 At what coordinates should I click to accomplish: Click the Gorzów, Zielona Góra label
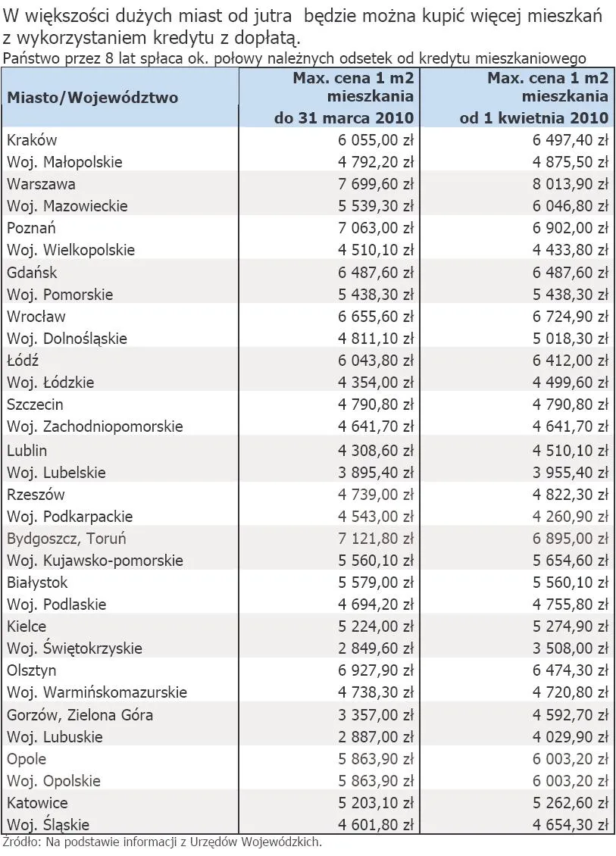click(x=80, y=714)
